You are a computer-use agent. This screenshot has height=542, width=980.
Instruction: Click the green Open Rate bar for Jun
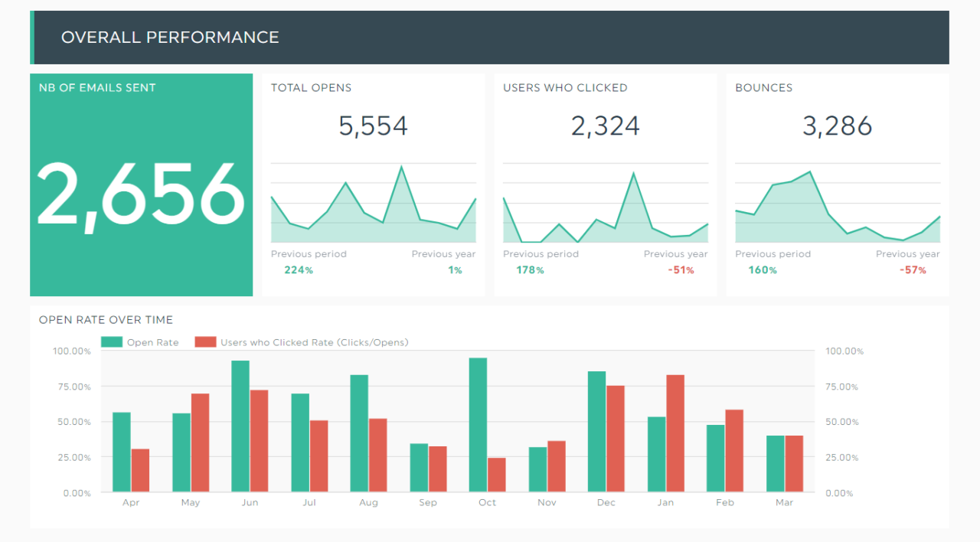(x=240, y=426)
